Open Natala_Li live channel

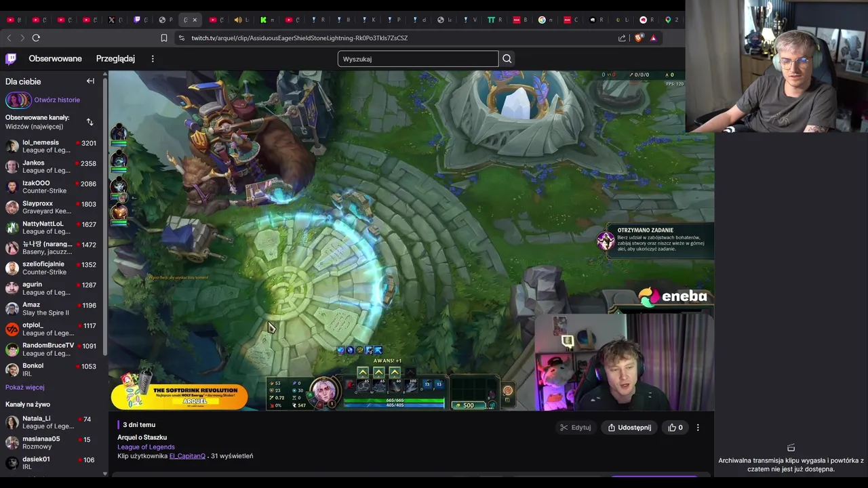[52, 423]
